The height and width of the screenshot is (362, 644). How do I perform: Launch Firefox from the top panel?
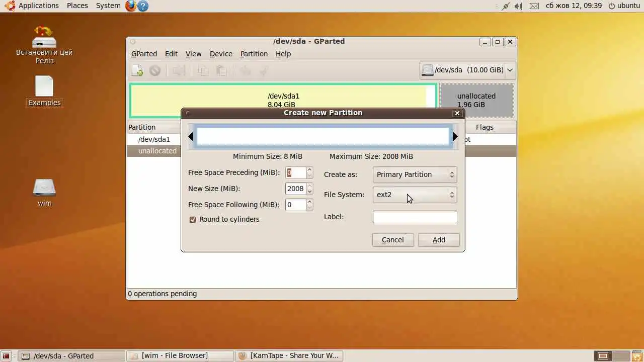[131, 6]
